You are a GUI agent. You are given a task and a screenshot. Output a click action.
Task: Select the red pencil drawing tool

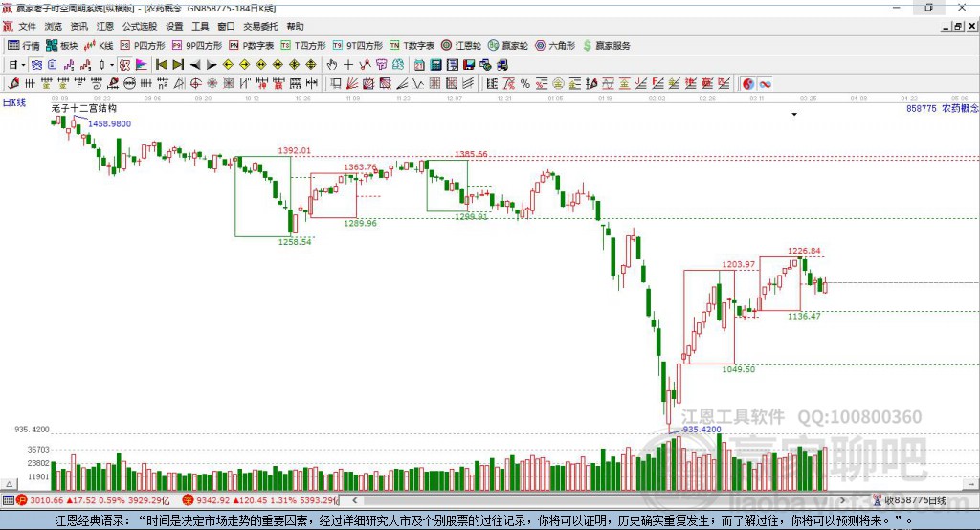[x=13, y=84]
